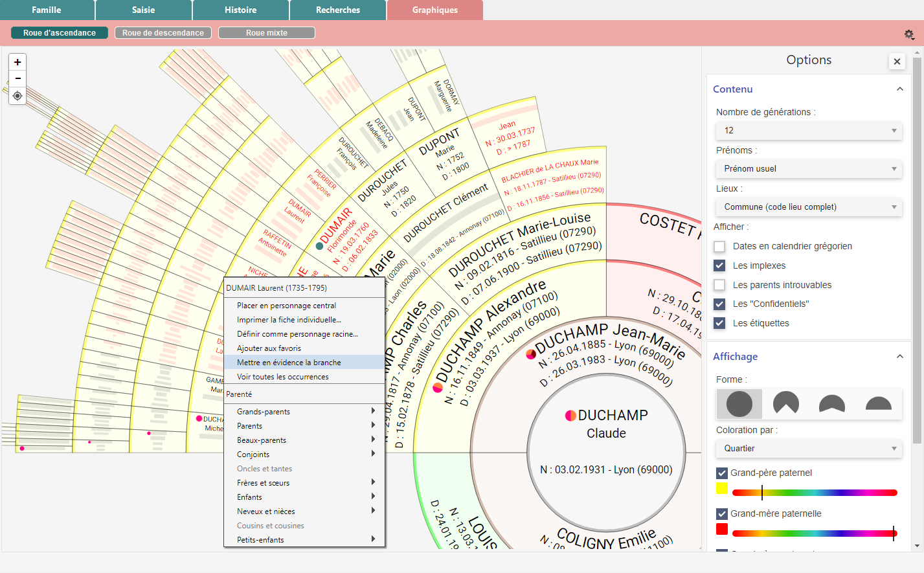Open the settings gear icon

click(x=909, y=34)
